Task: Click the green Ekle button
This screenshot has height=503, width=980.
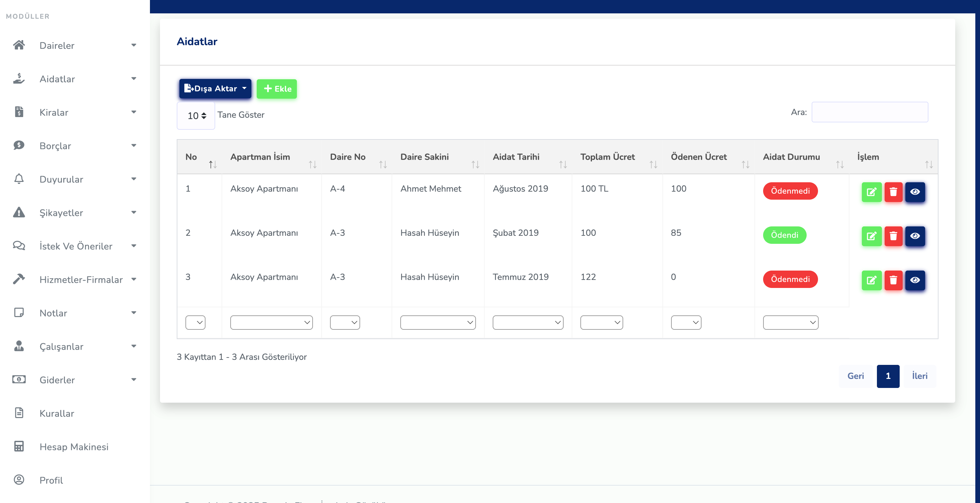Action: (276, 89)
